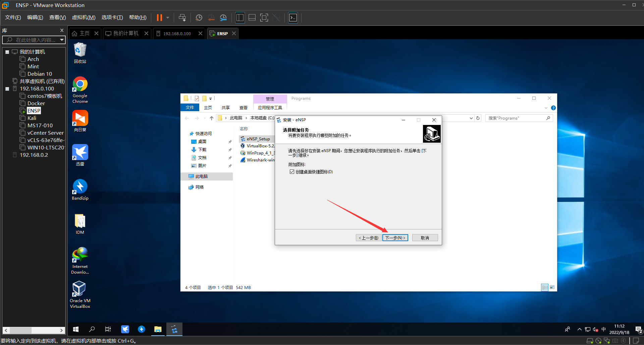Toggle the thumbnail bar icon
Viewport: 644px width, 345px height.
tap(252, 17)
